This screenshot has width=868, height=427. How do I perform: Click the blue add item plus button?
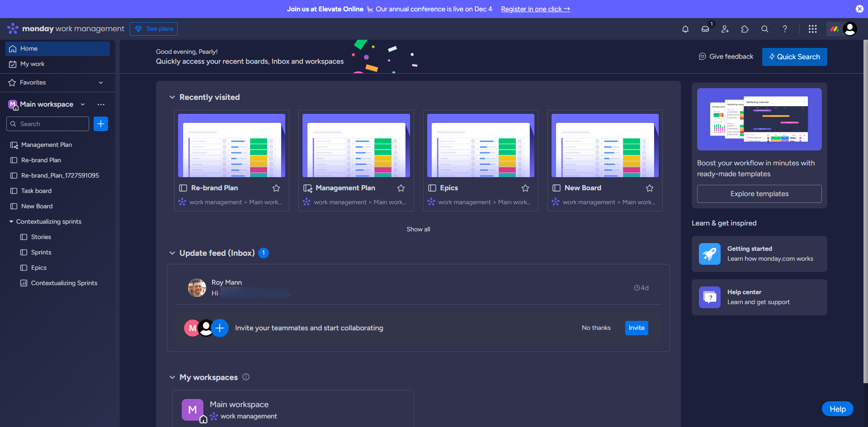(x=101, y=124)
